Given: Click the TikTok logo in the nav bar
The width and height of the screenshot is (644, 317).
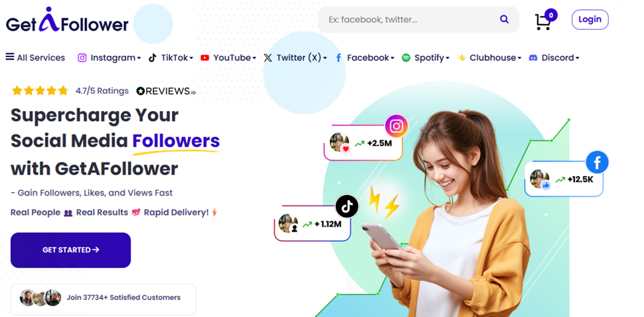Looking at the screenshot, I should click(x=153, y=58).
